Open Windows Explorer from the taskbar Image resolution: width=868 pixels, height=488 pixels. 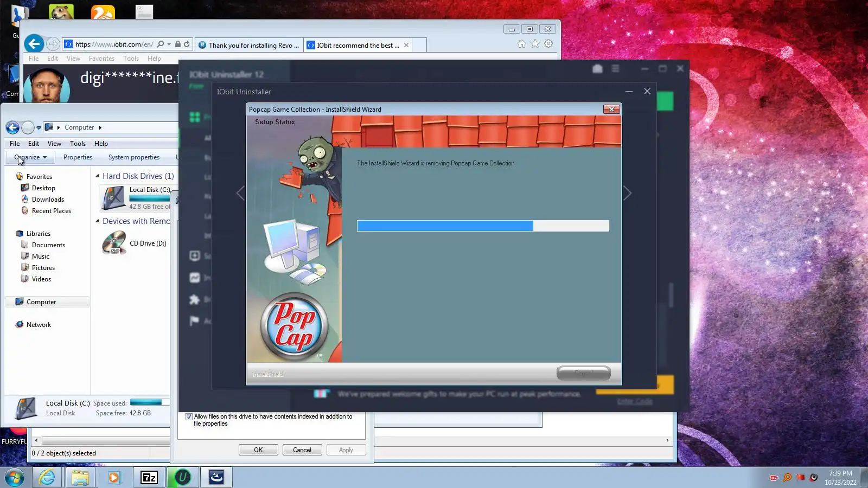tap(80, 477)
